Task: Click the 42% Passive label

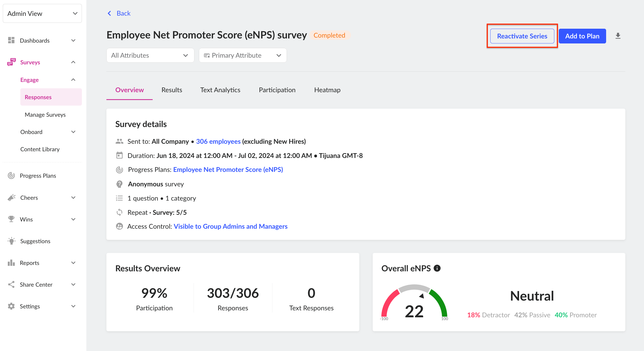Action: 532,315
